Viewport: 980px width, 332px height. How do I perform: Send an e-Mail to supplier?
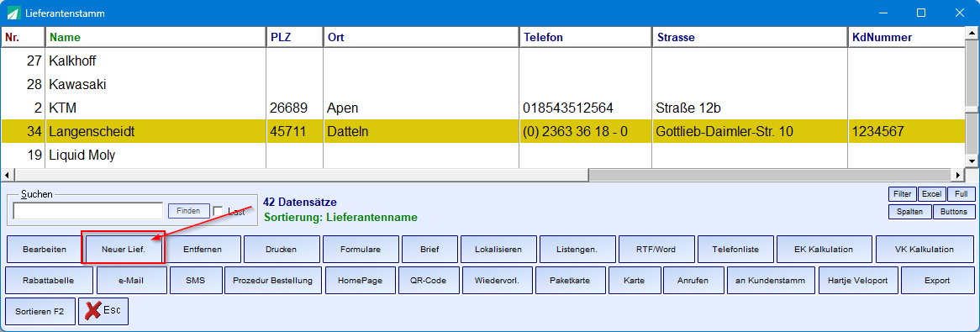[131, 280]
